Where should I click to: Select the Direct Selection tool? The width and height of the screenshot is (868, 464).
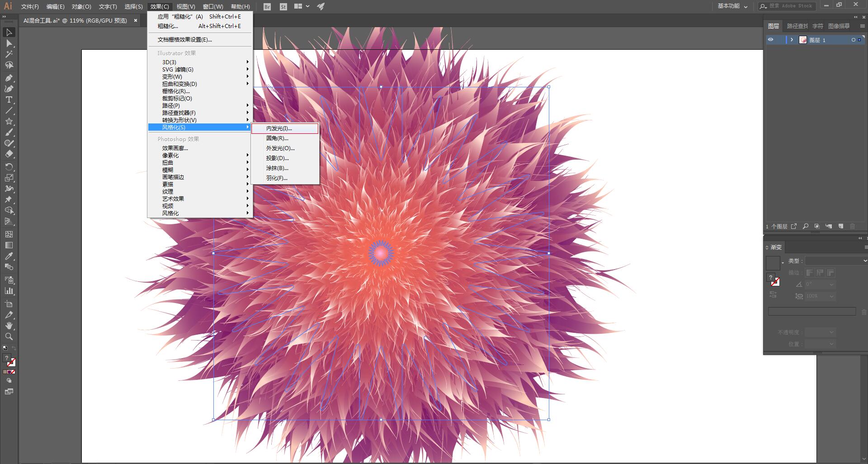coord(9,43)
